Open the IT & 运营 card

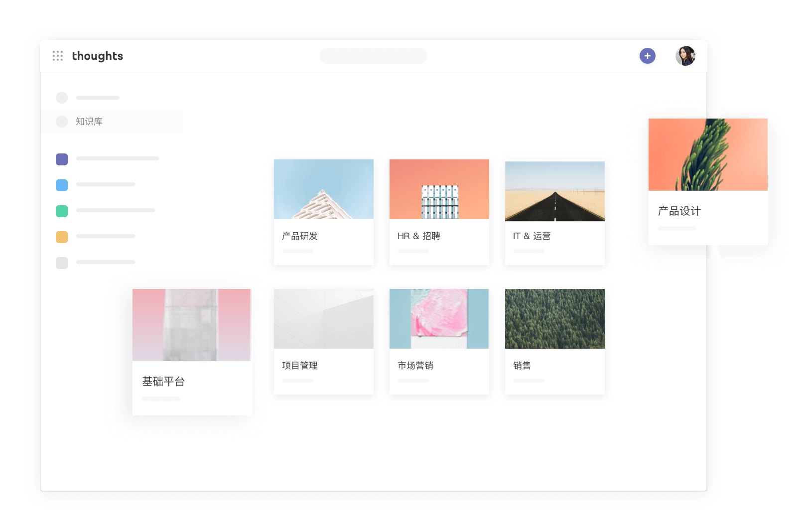(554, 212)
